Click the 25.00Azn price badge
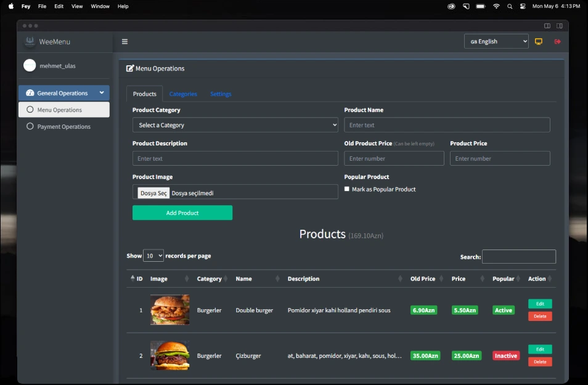 (467, 355)
